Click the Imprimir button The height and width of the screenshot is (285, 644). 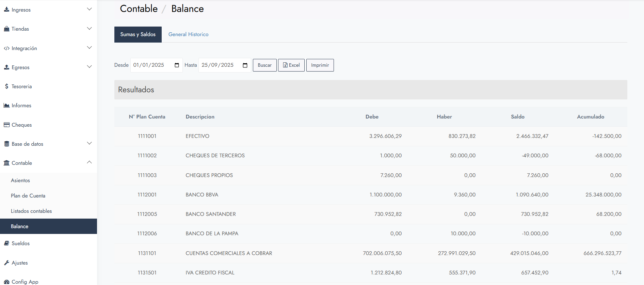[320, 65]
